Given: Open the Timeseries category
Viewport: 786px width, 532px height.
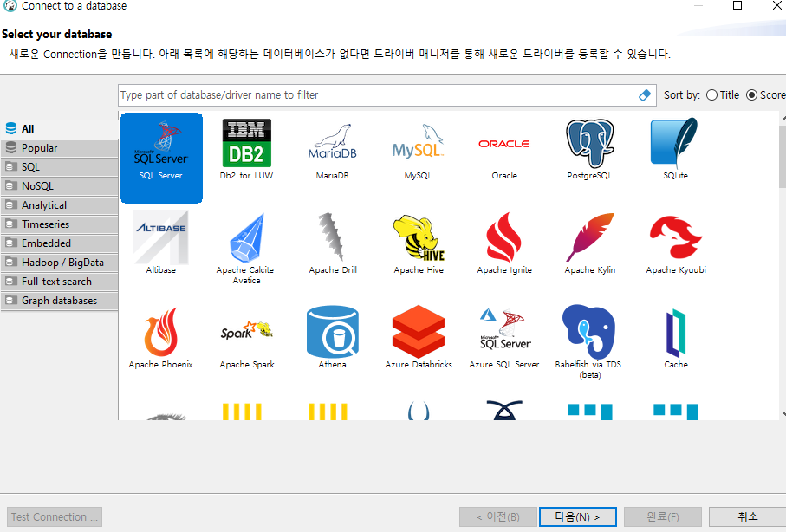Looking at the screenshot, I should click(59, 224).
